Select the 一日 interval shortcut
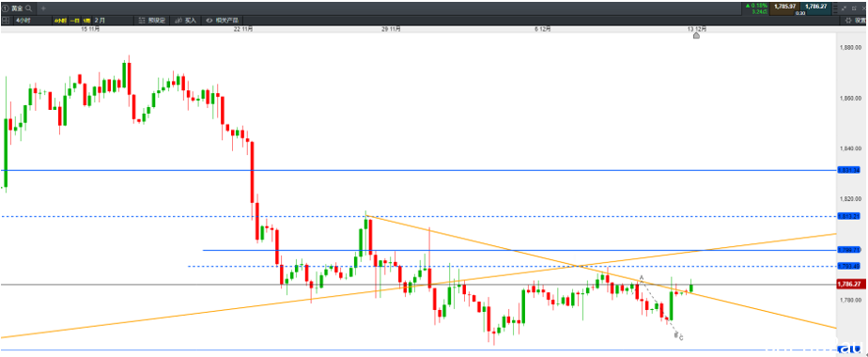 pos(75,21)
